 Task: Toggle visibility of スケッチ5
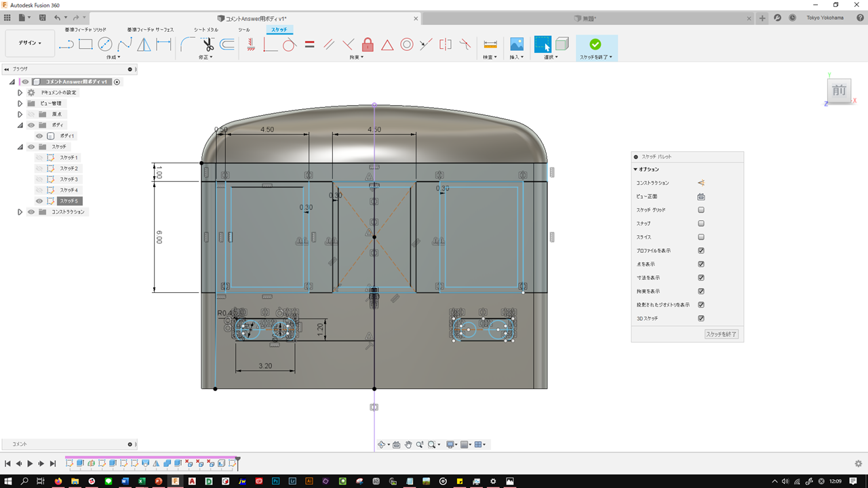click(39, 201)
